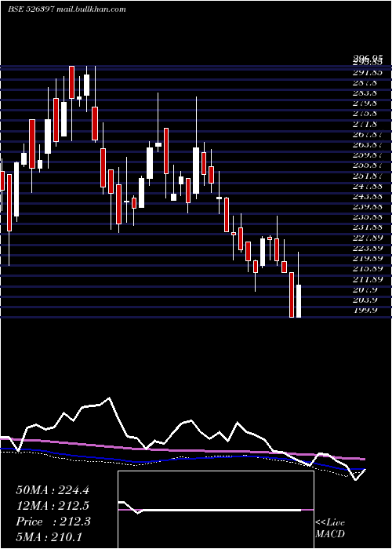Pick the 239.88 price axis value
Viewport: 392px width, 549px height.
tap(367, 207)
